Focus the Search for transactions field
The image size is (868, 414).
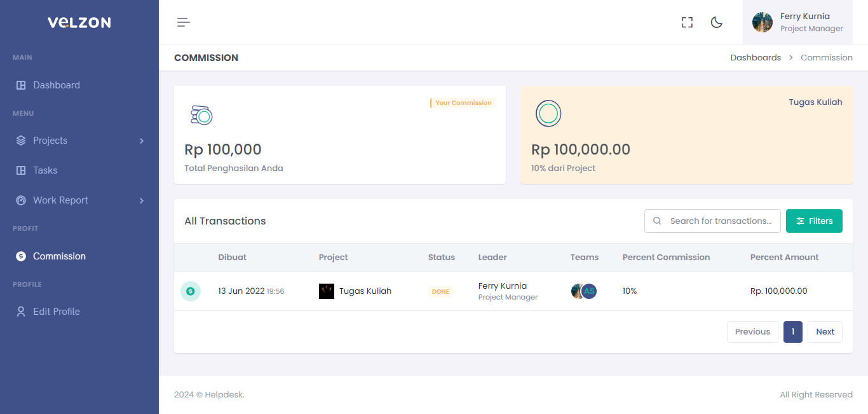click(x=720, y=221)
